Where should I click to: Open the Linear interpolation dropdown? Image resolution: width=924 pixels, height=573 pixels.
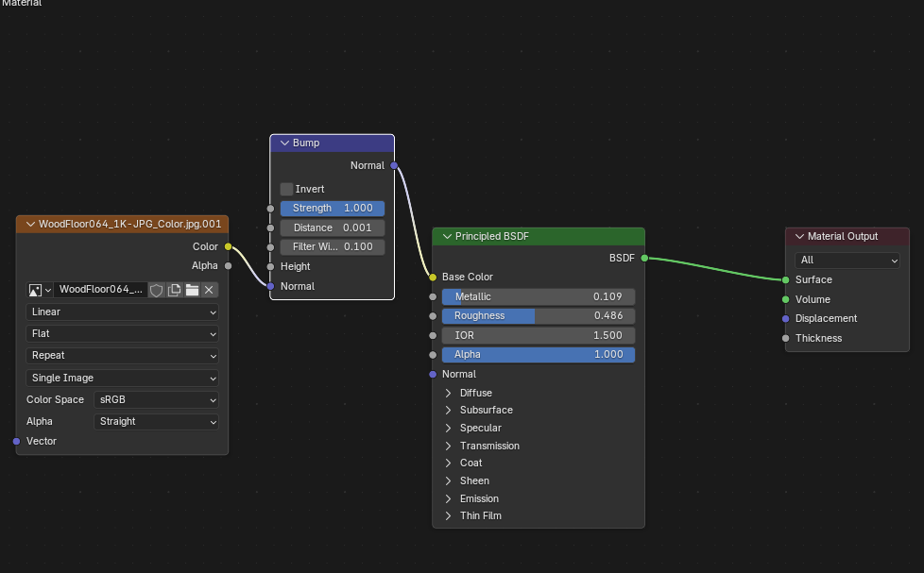click(122, 312)
